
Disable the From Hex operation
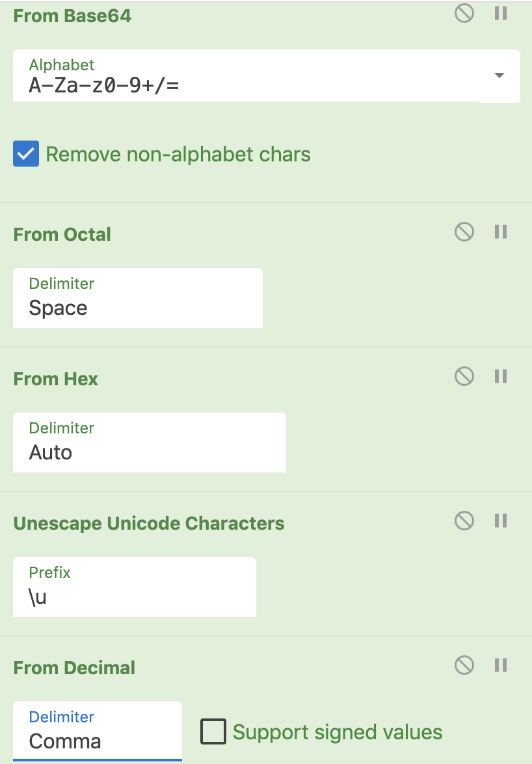(464, 376)
